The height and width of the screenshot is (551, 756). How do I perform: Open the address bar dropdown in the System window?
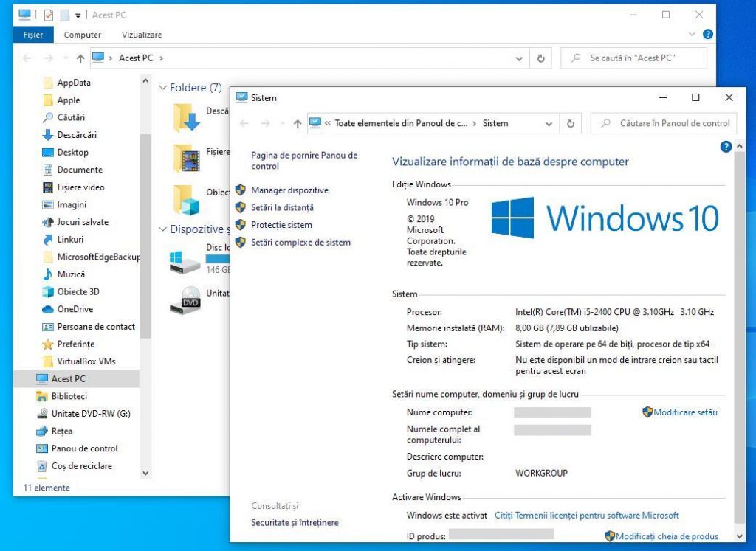coord(549,125)
